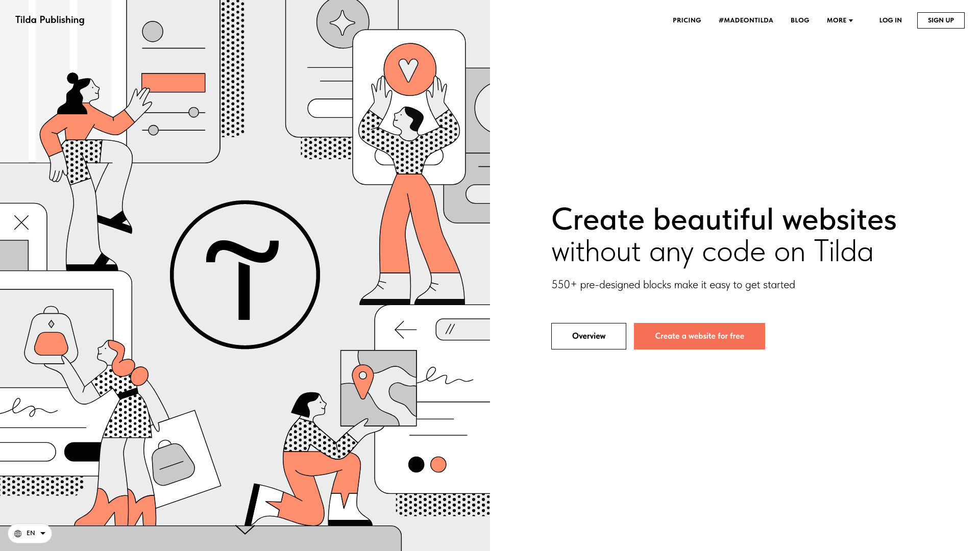This screenshot has height=551, width=980.
Task: Click the close X icon on left panel
Action: [21, 222]
